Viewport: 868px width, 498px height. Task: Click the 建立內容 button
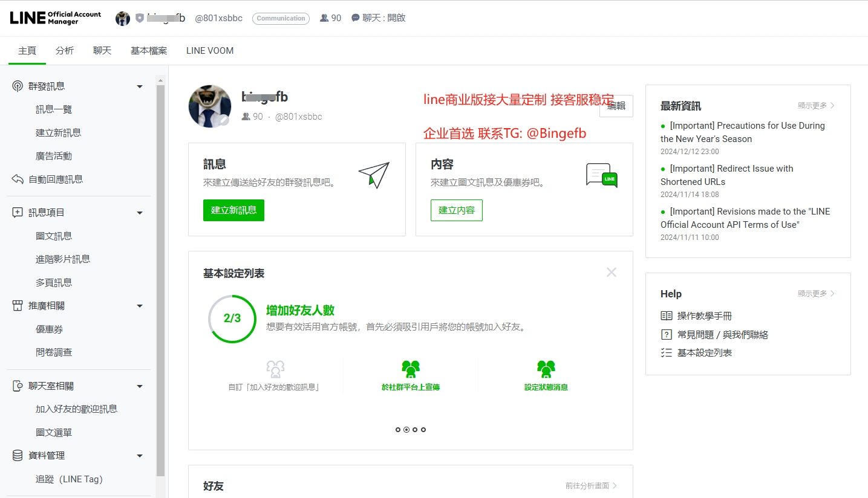click(x=456, y=210)
